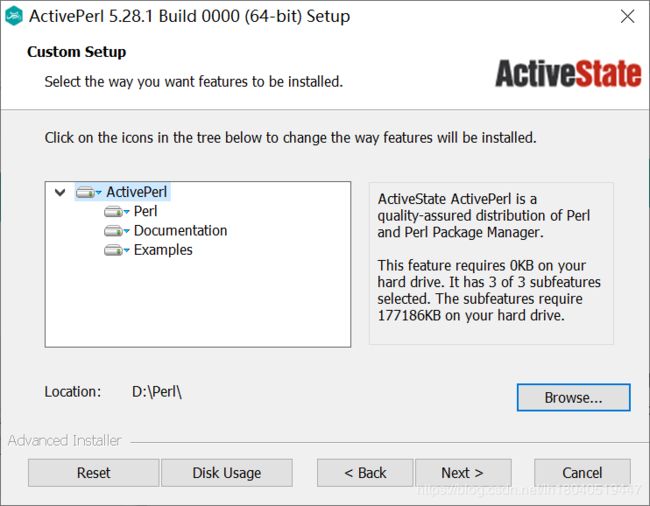Open the ActivePerl feature drive icon dropdown
Viewport: 650px width, 506px height.
click(x=88, y=192)
